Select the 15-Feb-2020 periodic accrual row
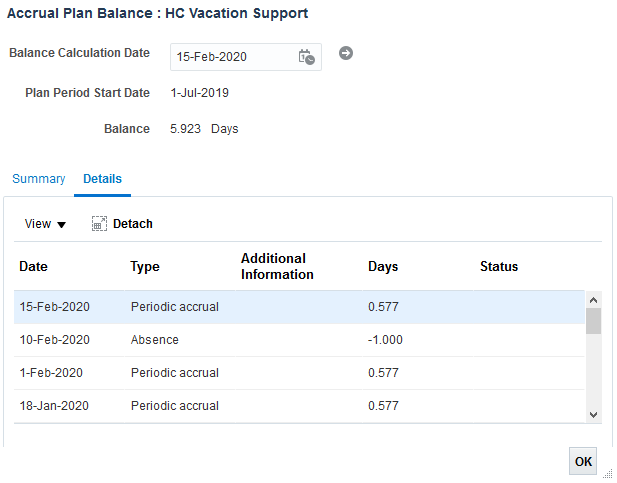 [x=299, y=307]
